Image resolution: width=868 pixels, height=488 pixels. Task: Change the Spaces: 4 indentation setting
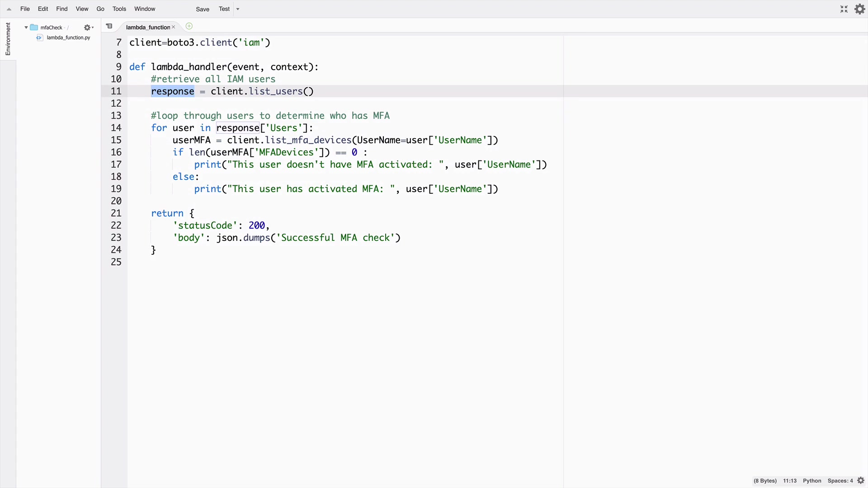[840, 481]
